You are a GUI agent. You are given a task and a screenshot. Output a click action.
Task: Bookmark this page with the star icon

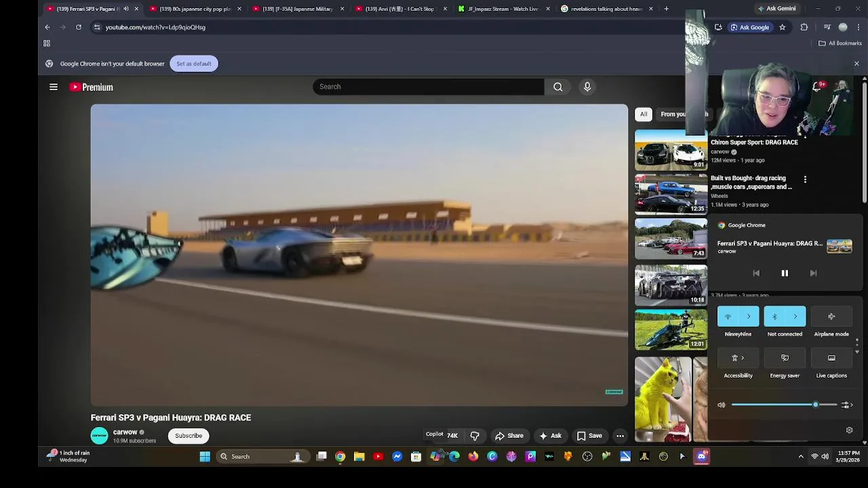coord(782,27)
